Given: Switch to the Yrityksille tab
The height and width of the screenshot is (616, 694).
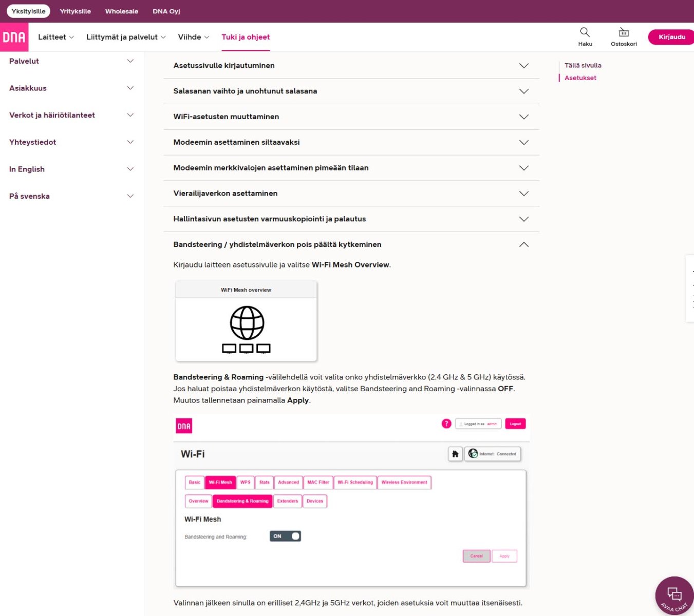Looking at the screenshot, I should point(75,11).
